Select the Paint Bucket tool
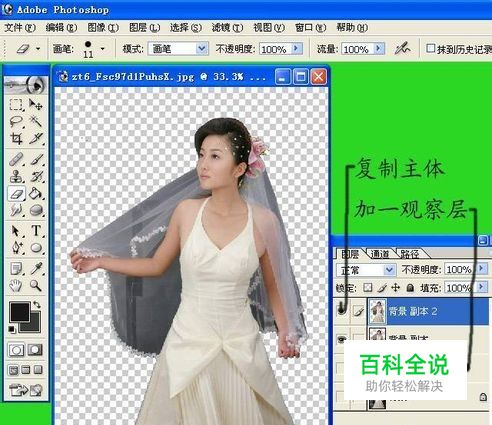492x425 pixels. tap(35, 193)
